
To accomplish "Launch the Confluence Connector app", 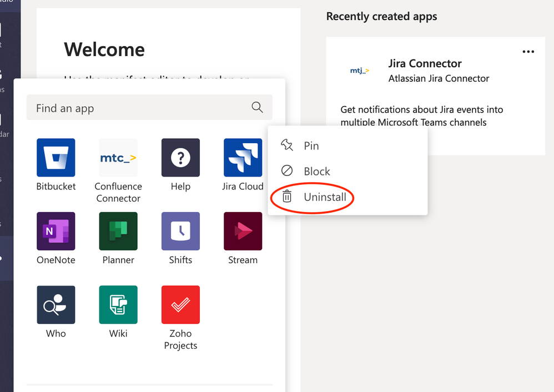I will pyautogui.click(x=118, y=158).
